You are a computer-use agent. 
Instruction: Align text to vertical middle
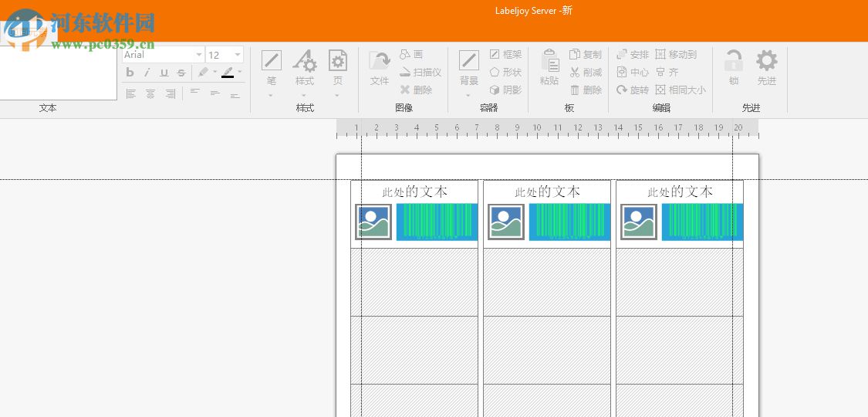click(x=214, y=93)
